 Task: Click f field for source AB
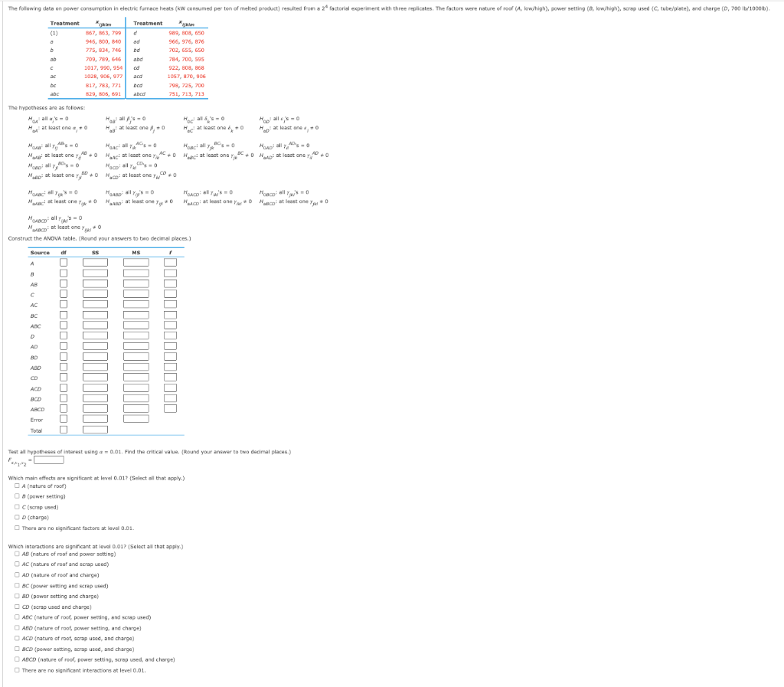[170, 283]
